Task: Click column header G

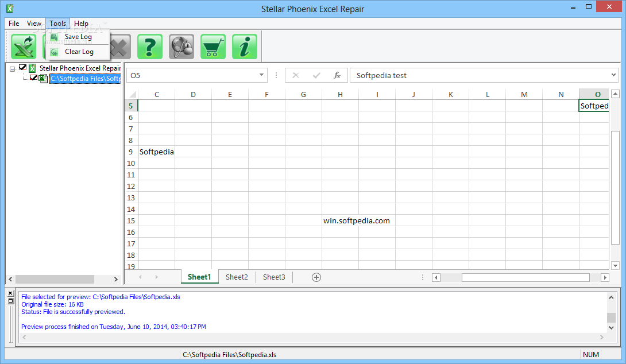Action: (x=303, y=95)
